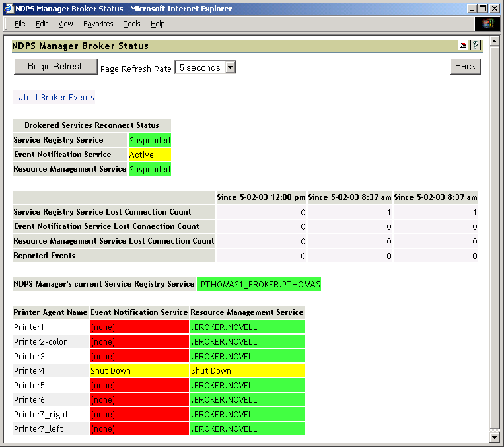Click Printer1 (none) Event Notification cell

point(139,327)
